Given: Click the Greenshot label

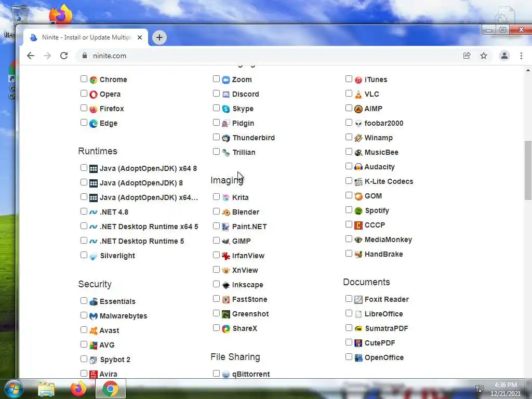Looking at the screenshot, I should [x=250, y=314].
